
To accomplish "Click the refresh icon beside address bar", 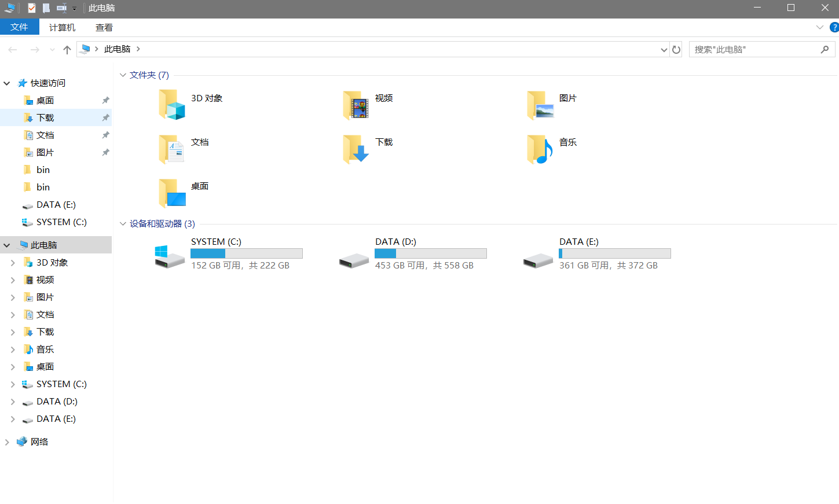I will (676, 49).
